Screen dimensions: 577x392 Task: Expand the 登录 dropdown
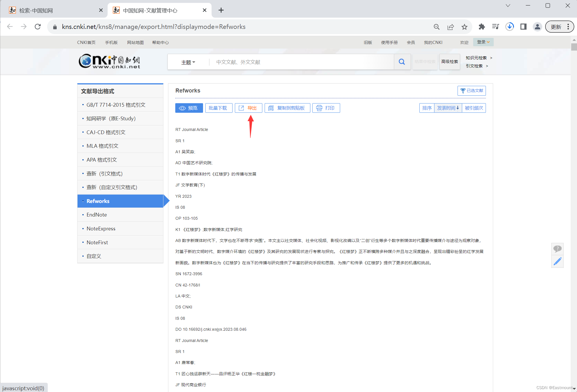point(483,42)
